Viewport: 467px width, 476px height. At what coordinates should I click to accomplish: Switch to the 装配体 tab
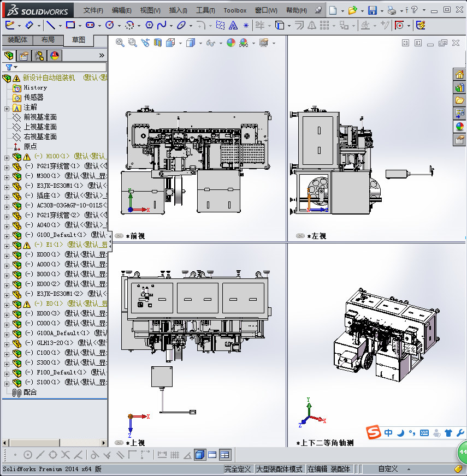(17, 40)
